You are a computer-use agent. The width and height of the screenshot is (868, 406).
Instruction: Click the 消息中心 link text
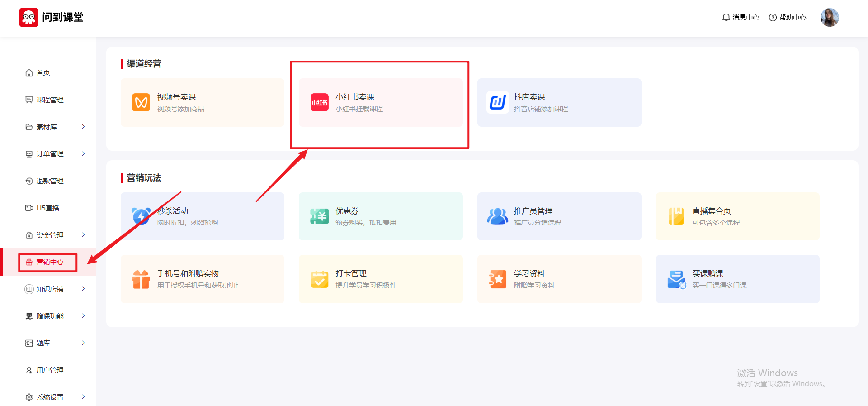pyautogui.click(x=746, y=17)
